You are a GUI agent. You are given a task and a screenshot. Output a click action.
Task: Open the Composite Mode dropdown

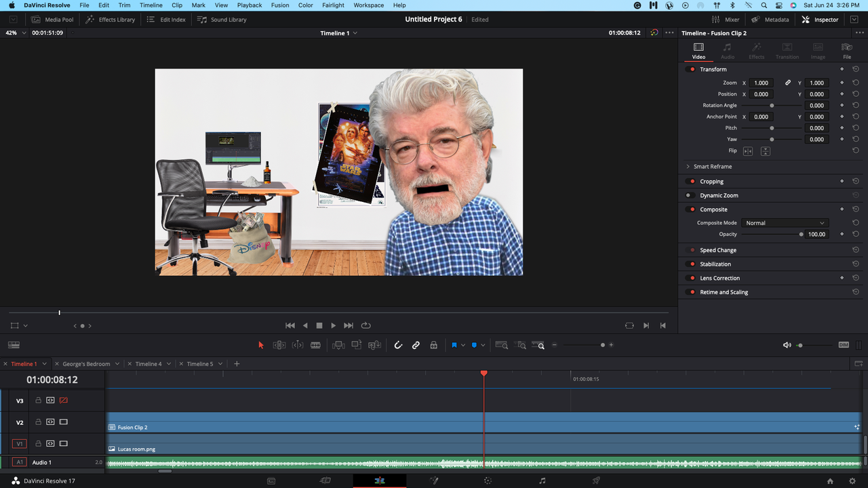click(784, 223)
